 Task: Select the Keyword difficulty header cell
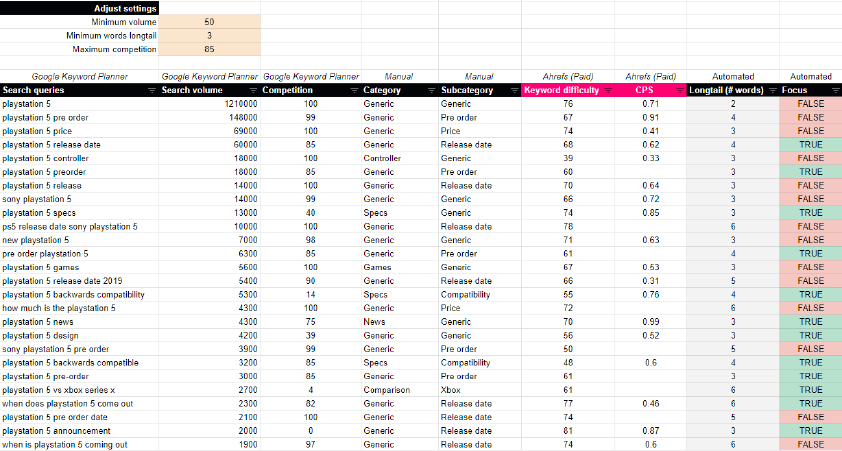pos(568,90)
